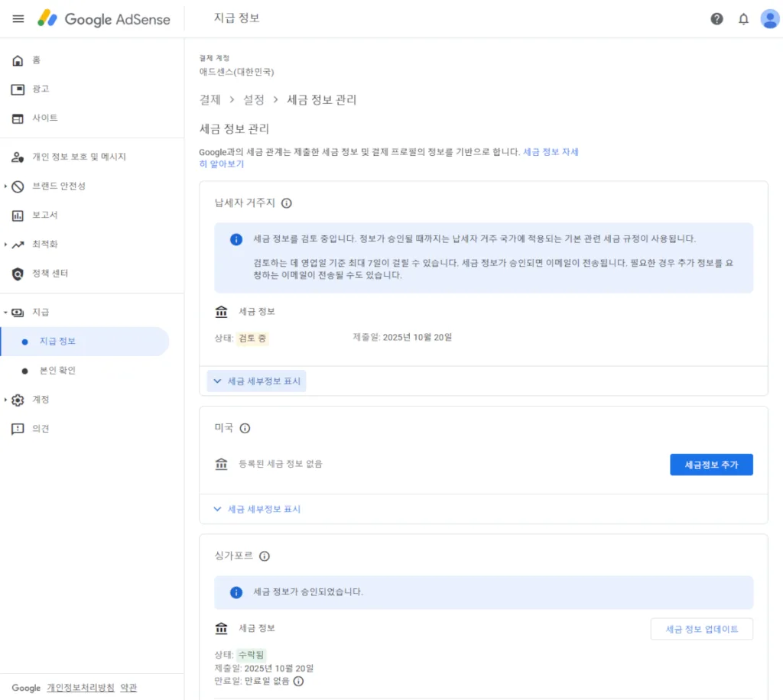The height and width of the screenshot is (700, 783).
Task: Click the Google AdSense logo
Action: 104,19
